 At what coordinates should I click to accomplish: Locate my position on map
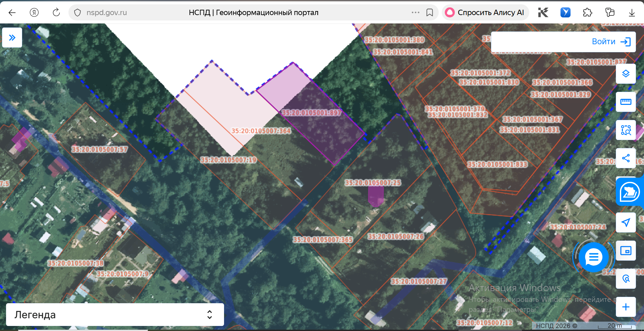click(x=626, y=222)
